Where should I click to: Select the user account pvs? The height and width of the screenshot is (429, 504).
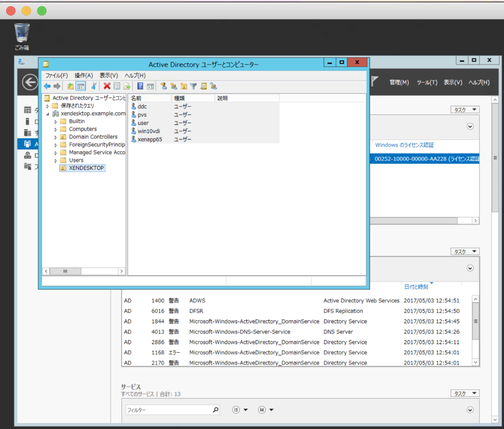(x=142, y=115)
